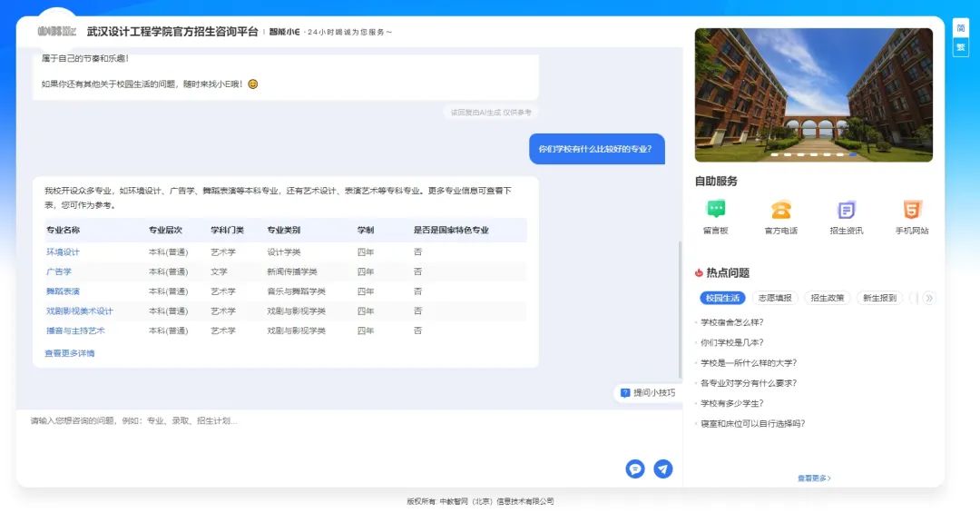Open the 招生资讯 news icon
The height and width of the screenshot is (513, 980).
coord(846,210)
